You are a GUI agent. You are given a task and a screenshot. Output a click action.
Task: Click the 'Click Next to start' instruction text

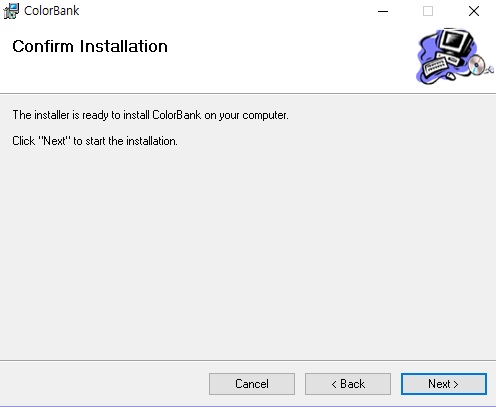click(x=95, y=141)
